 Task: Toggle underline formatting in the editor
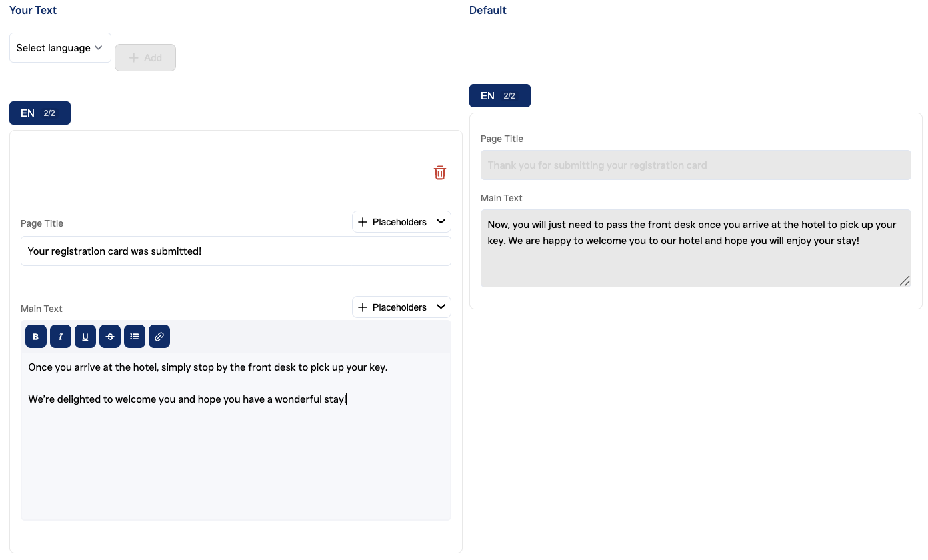(85, 337)
